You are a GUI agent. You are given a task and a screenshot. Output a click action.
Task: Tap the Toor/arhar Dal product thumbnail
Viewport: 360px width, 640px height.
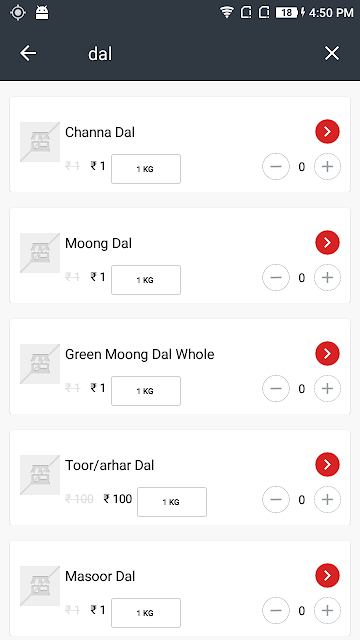click(40, 475)
